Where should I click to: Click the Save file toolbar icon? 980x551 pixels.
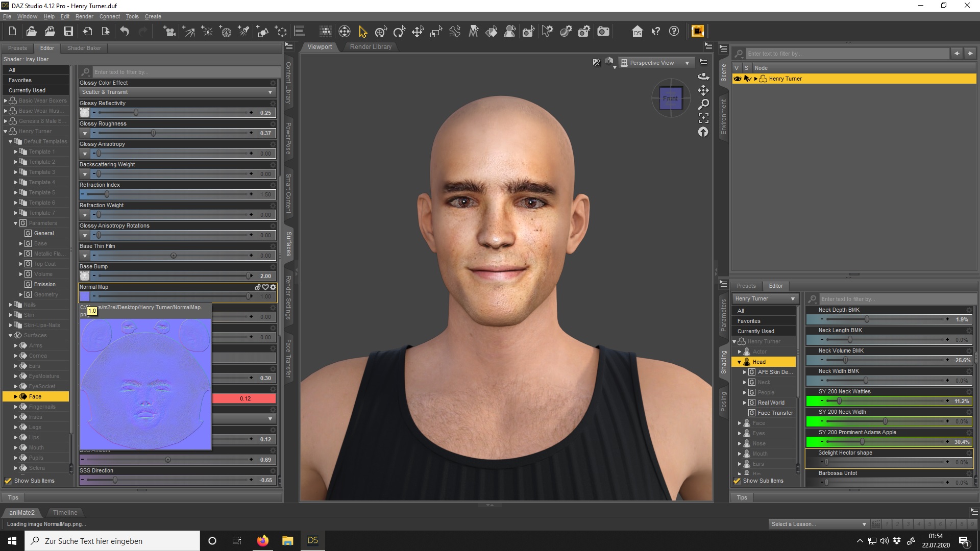[68, 32]
